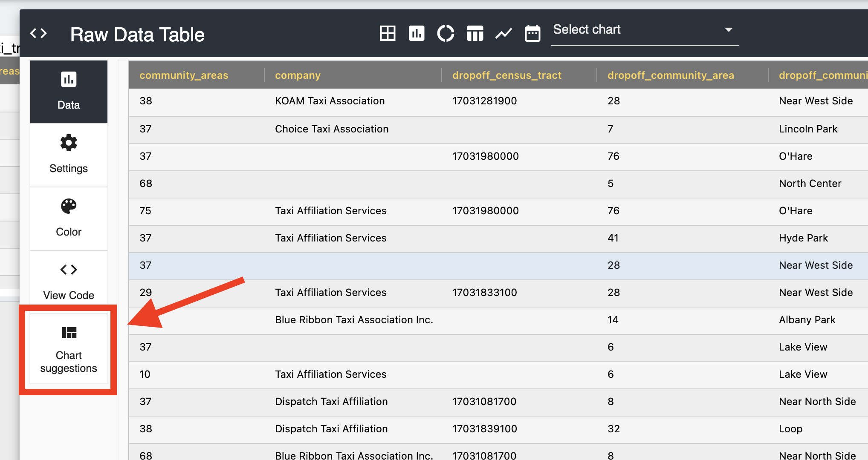Click the Select chart dropdown arrow
This screenshot has height=460, width=868.
[x=729, y=30]
